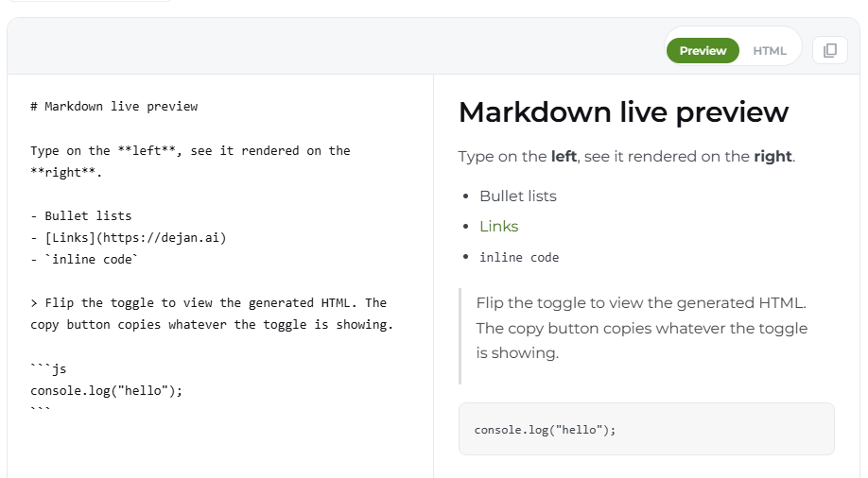Screen dimensions: 868x478
Task: Place cursor on the '```js' fence line
Action: [49, 368]
